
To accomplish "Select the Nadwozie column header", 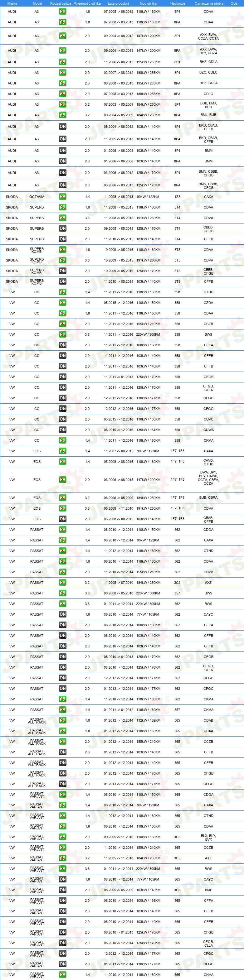I will (x=178, y=3).
